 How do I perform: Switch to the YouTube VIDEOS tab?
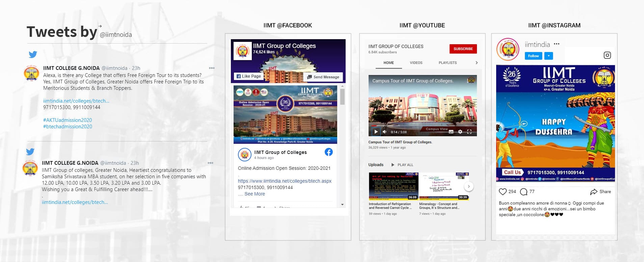(416, 63)
